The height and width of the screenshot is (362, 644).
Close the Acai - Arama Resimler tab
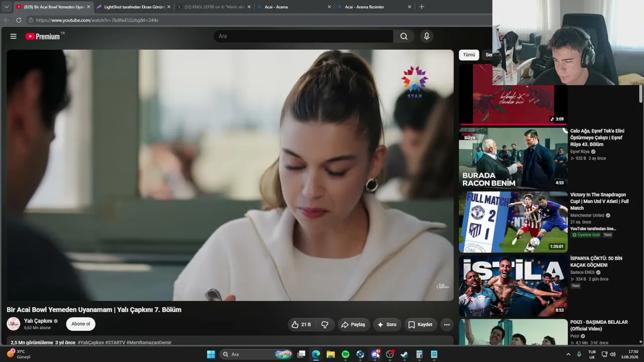[x=410, y=7]
